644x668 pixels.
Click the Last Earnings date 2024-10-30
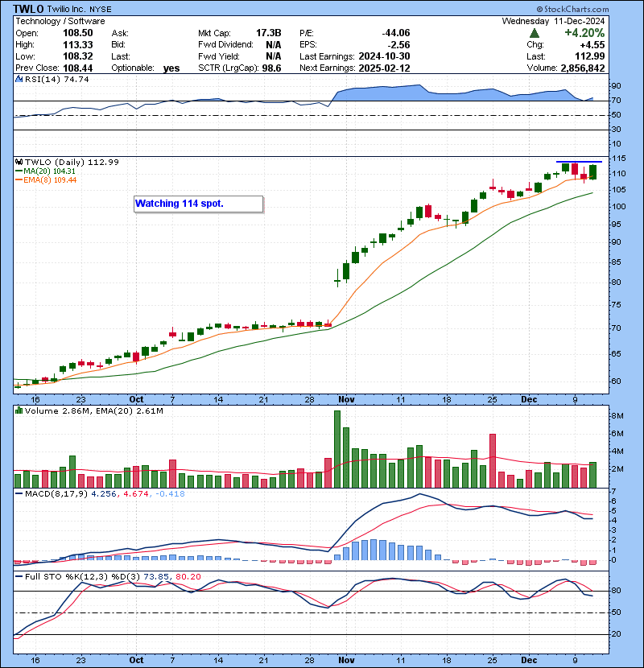tap(384, 56)
